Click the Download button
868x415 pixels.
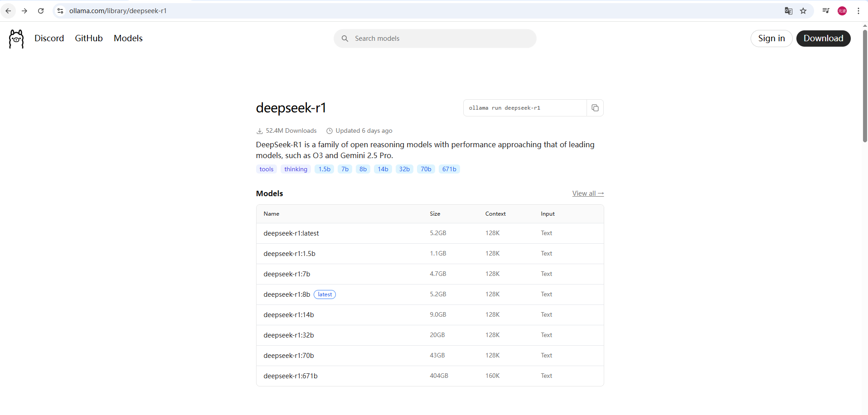(x=823, y=39)
